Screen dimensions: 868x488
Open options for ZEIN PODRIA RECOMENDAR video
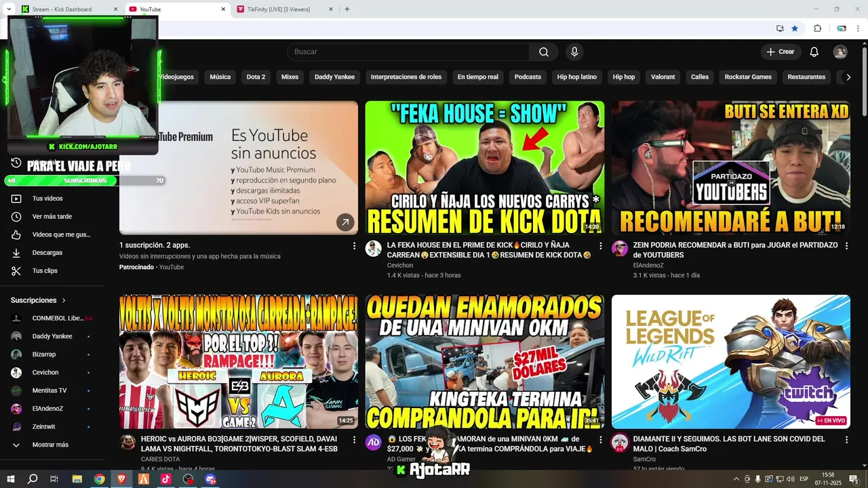(846, 246)
